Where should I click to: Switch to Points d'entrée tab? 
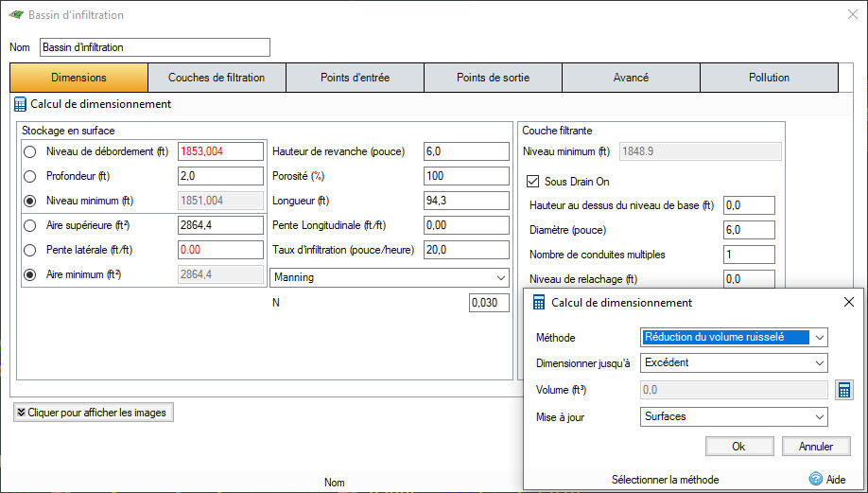coord(355,78)
